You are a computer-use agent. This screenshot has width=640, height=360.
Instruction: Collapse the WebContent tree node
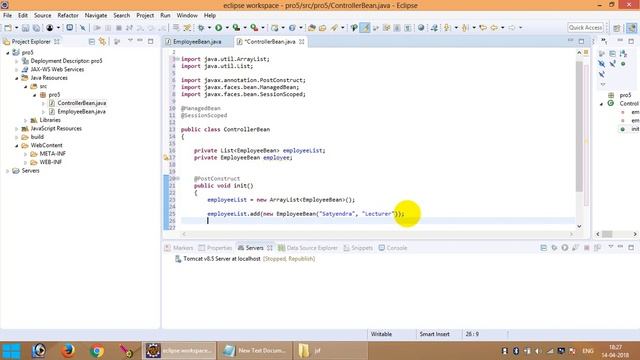coord(17,146)
